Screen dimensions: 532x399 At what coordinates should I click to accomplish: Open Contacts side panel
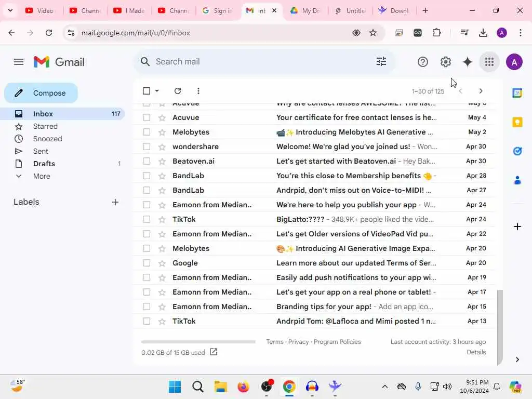click(x=517, y=180)
